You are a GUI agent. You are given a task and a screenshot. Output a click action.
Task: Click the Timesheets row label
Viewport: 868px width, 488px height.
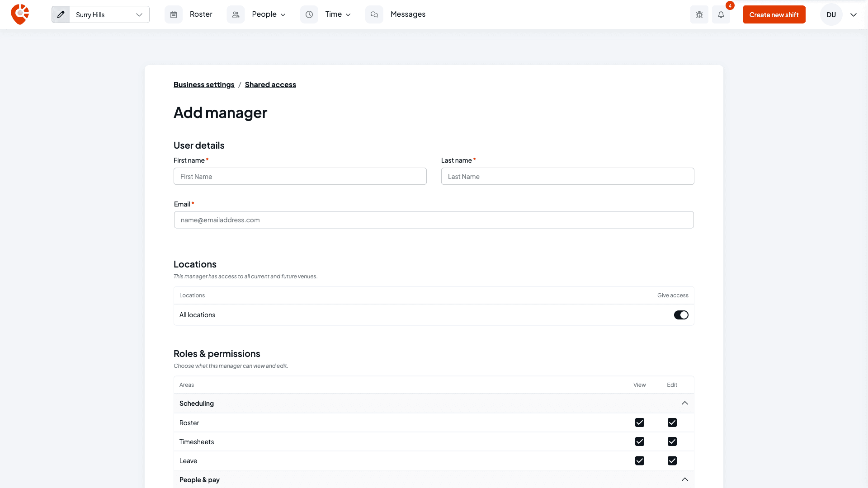[197, 442]
